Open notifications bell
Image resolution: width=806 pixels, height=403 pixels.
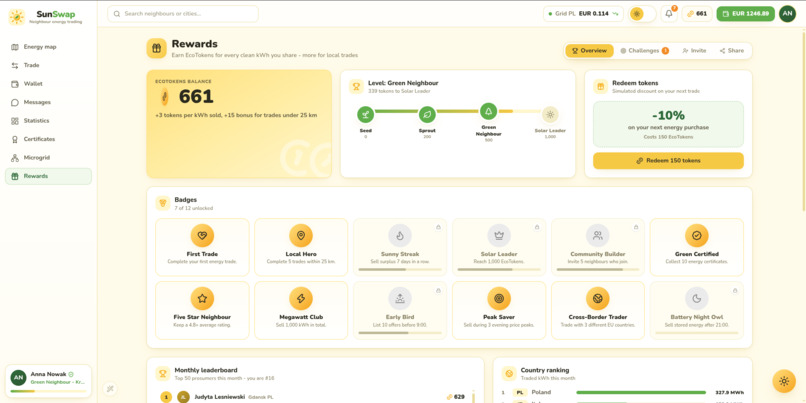[x=669, y=14]
